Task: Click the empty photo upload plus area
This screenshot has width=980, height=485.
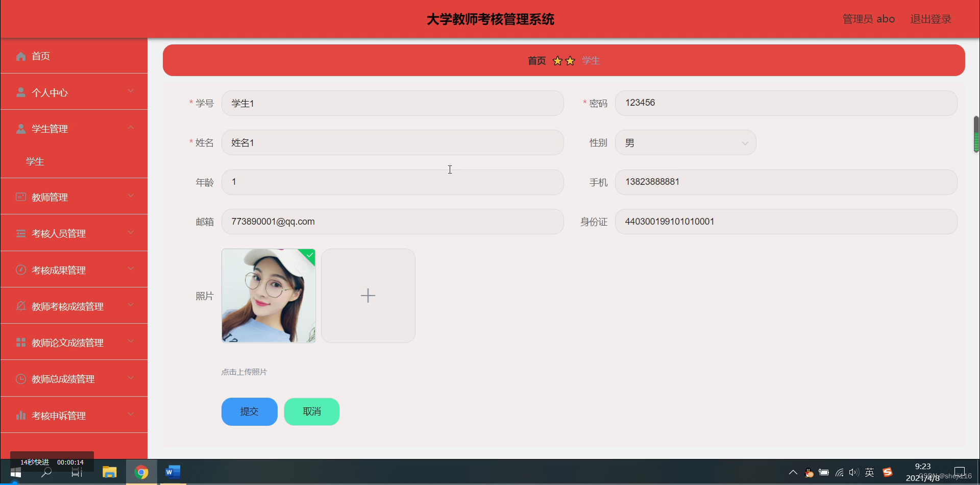Action: pos(368,295)
